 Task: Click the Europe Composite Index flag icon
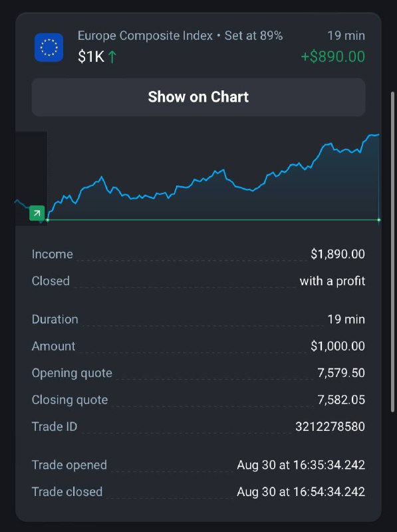pos(49,47)
